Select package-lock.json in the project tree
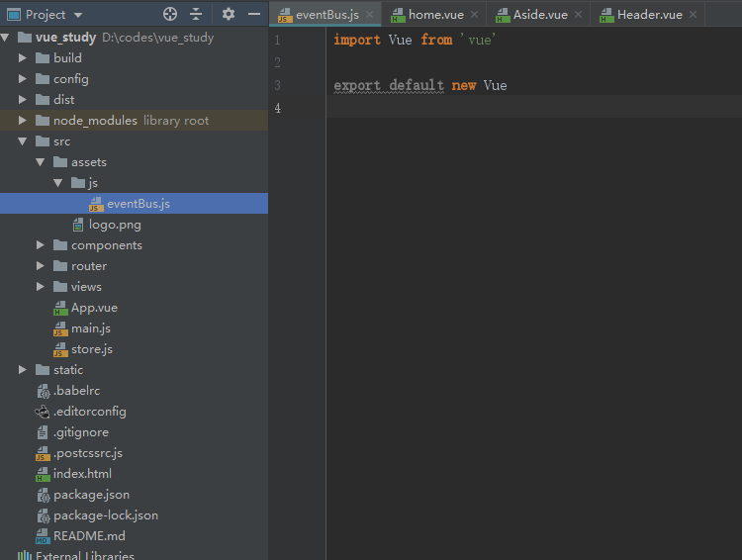This screenshot has width=742, height=560. (106, 515)
